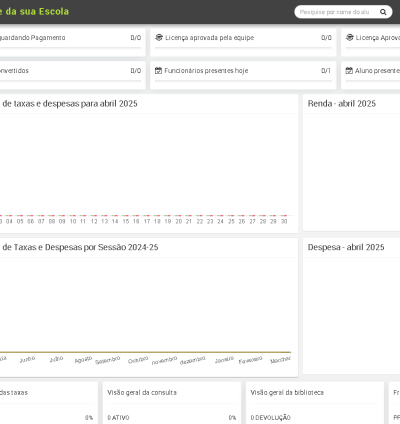The height and width of the screenshot is (424, 400).
Task: Click graduation cap icon beside Licença aprovada pela equipe
Action: [x=159, y=38]
